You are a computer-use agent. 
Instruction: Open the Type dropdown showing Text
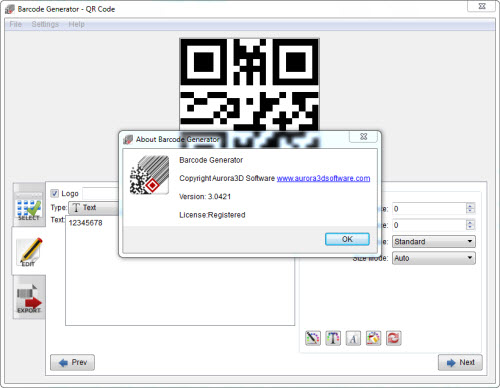[94, 208]
